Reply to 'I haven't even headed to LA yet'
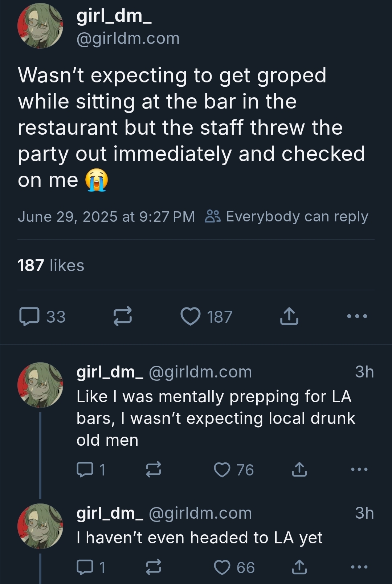Viewport: 392px width, 584px height. coord(85,567)
